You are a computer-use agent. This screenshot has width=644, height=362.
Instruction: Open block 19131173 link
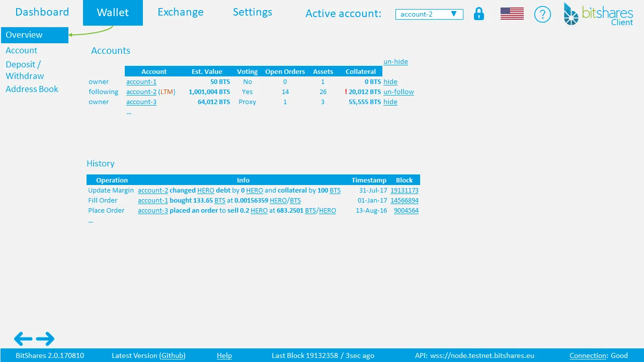[405, 190]
